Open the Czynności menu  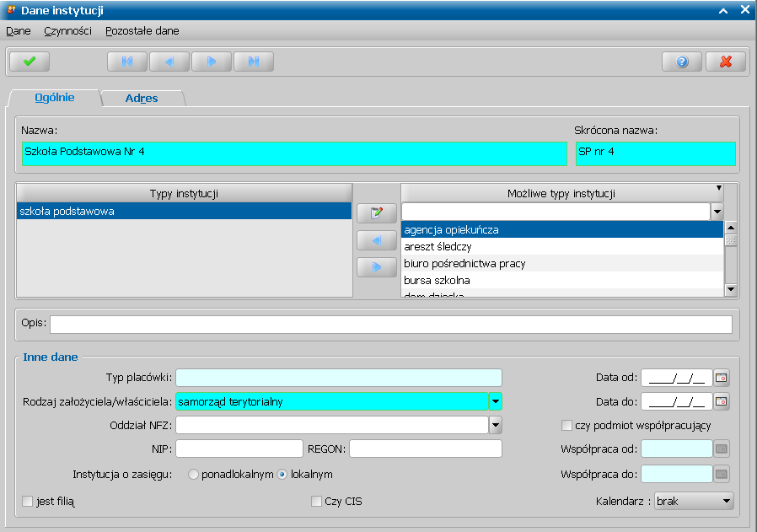click(67, 31)
